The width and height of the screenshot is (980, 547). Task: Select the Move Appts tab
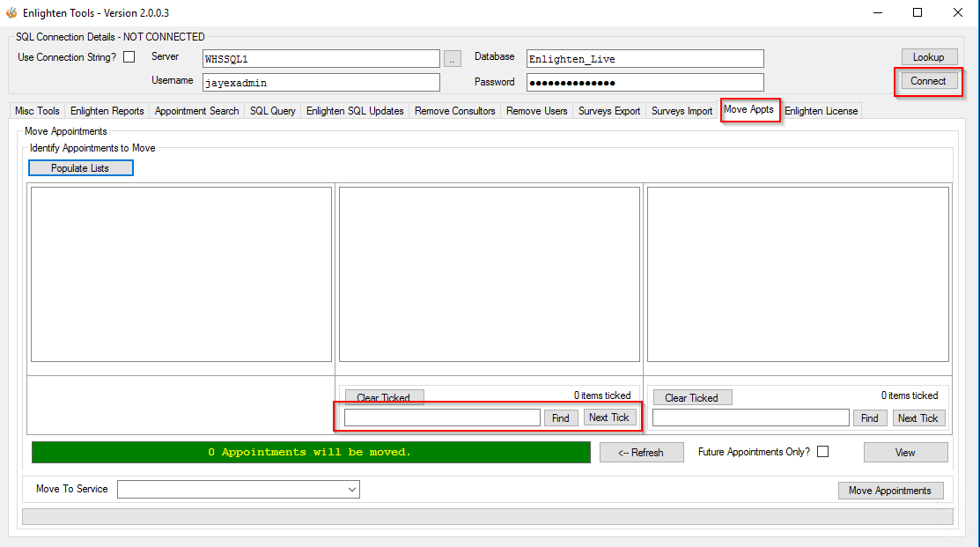point(748,109)
